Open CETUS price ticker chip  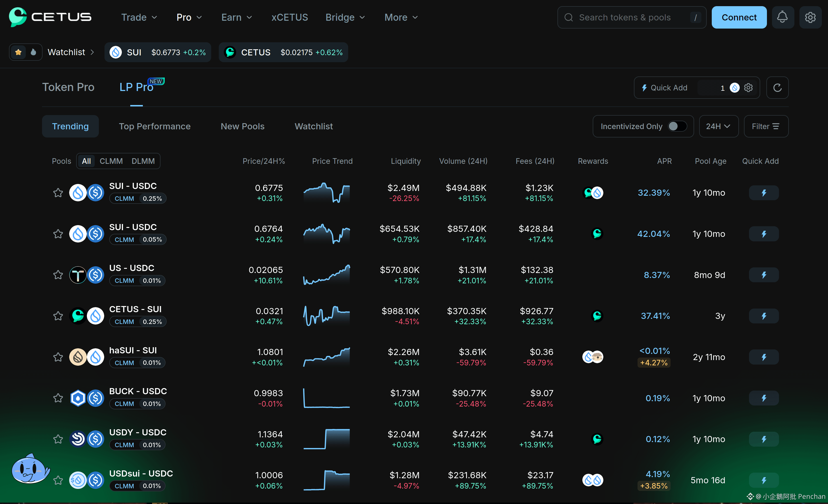[x=283, y=52]
